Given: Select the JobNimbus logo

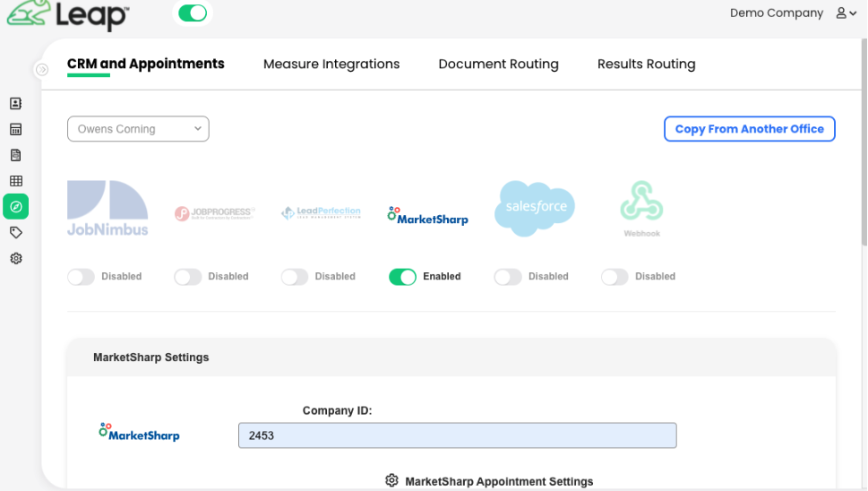Looking at the screenshot, I should (x=107, y=208).
